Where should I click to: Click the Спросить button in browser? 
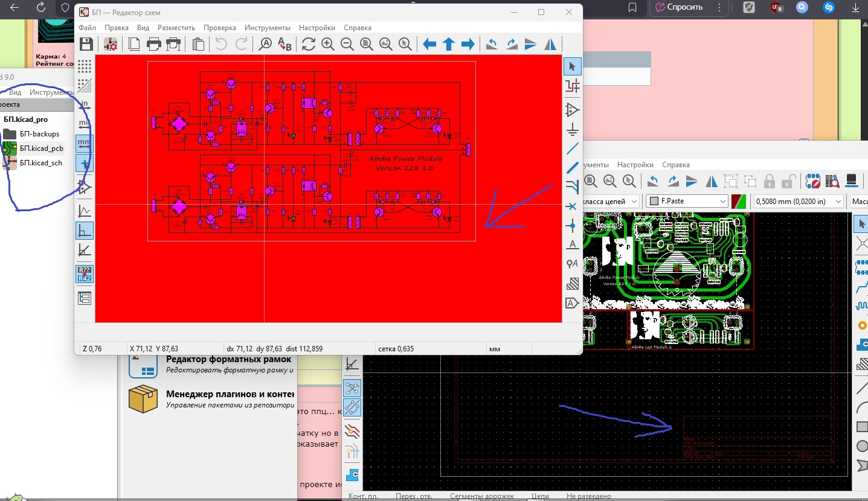click(x=679, y=7)
